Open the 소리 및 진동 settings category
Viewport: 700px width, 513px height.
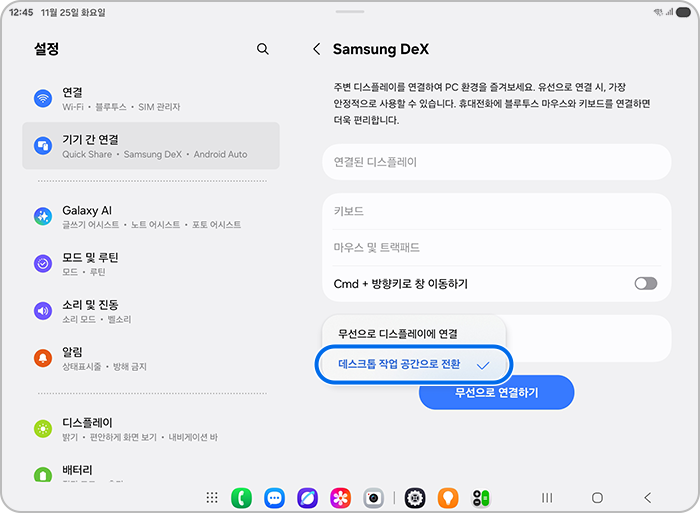[151, 311]
